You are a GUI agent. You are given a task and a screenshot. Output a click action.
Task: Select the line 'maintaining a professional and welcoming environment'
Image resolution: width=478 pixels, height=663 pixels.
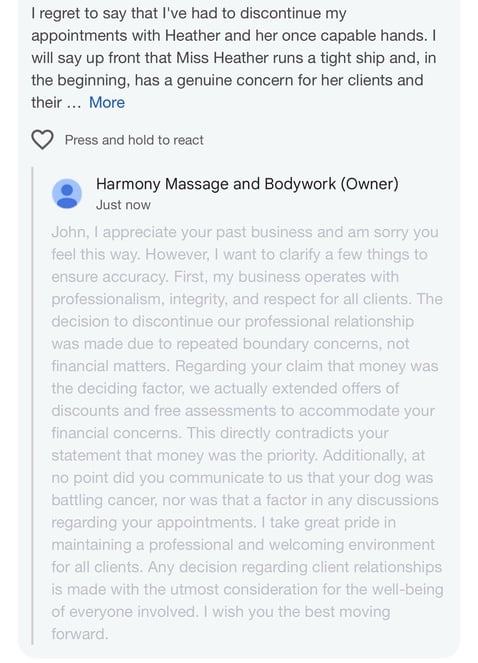[x=243, y=545]
